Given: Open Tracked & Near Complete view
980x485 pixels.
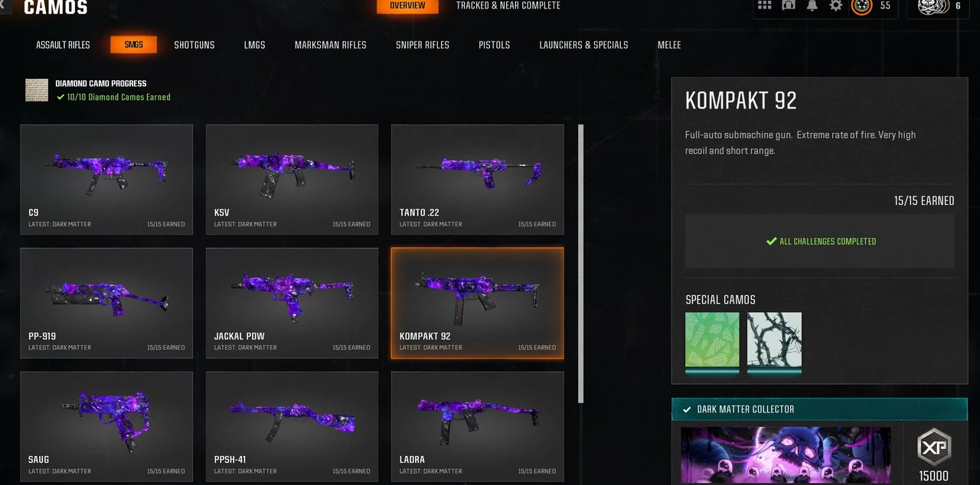Looking at the screenshot, I should (508, 6).
